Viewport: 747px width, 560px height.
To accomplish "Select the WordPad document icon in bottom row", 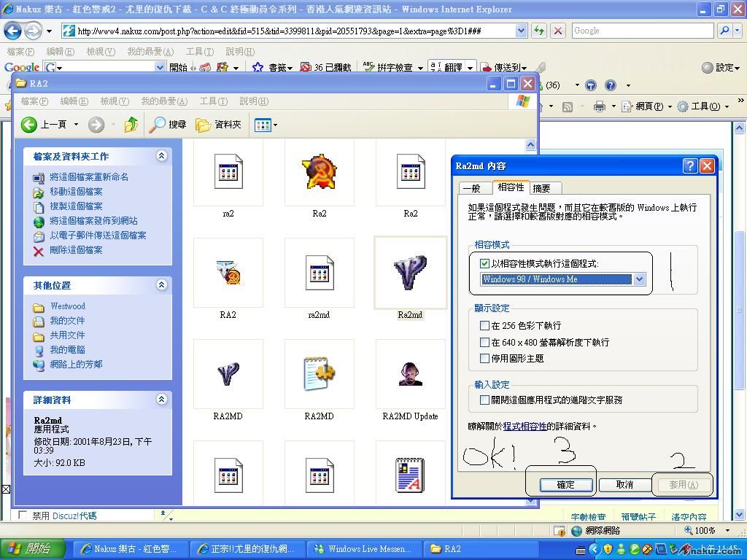I will coord(410,475).
